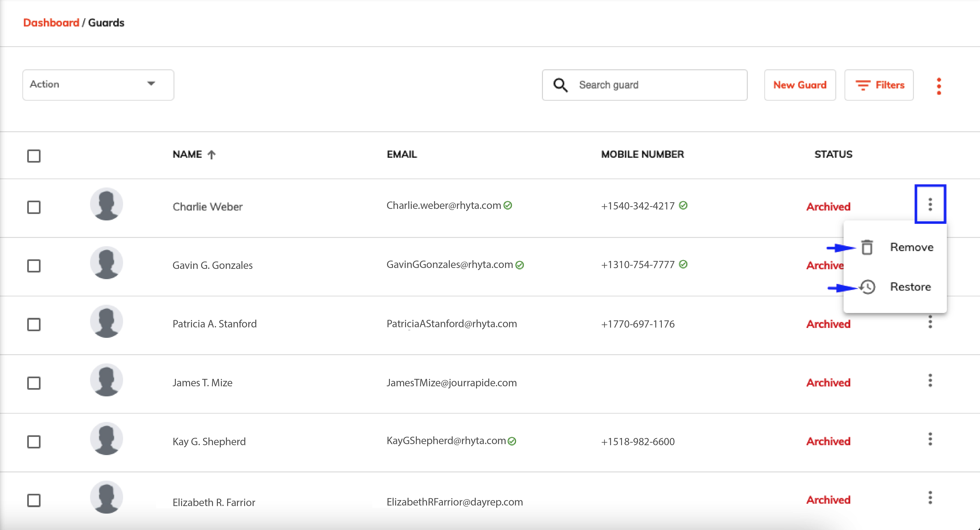The width and height of the screenshot is (980, 530).
Task: Click Archived status for Charlie Weber
Action: tap(828, 206)
